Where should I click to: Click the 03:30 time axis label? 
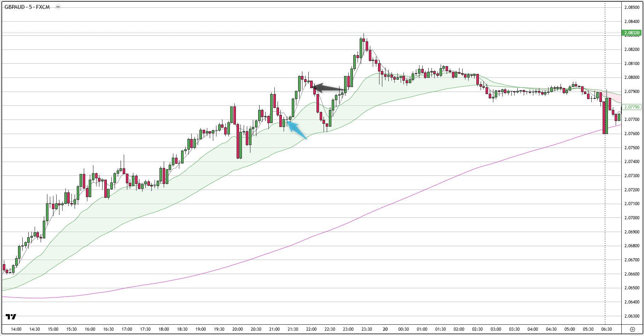click(x=514, y=329)
